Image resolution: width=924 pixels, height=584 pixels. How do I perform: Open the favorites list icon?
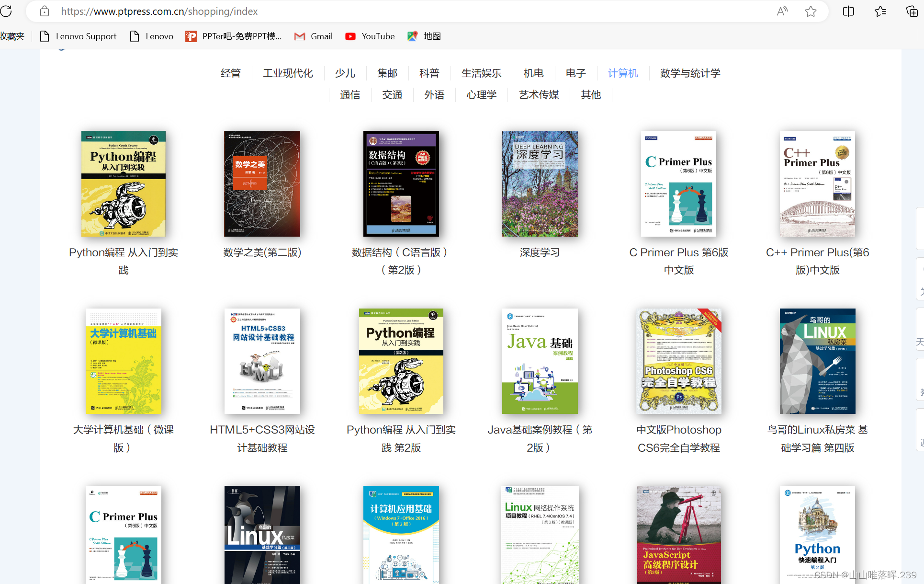[x=880, y=11]
